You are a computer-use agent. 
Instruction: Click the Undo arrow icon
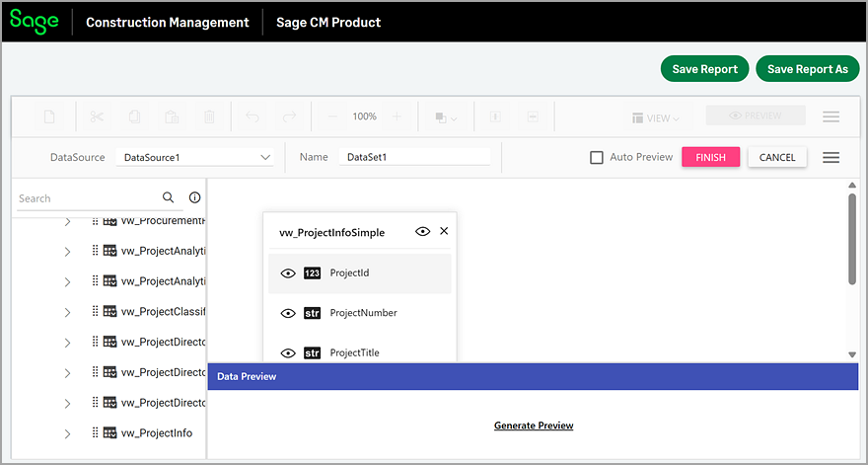pyautogui.click(x=253, y=116)
